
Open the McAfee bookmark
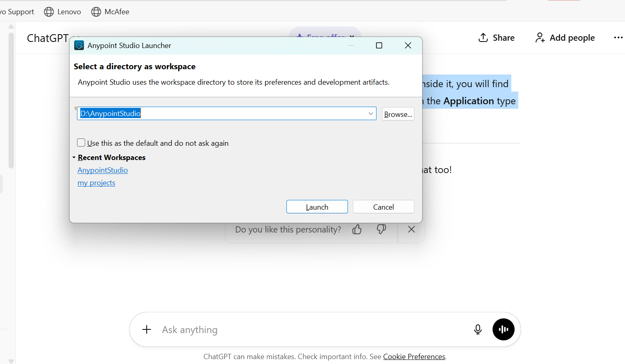(110, 12)
